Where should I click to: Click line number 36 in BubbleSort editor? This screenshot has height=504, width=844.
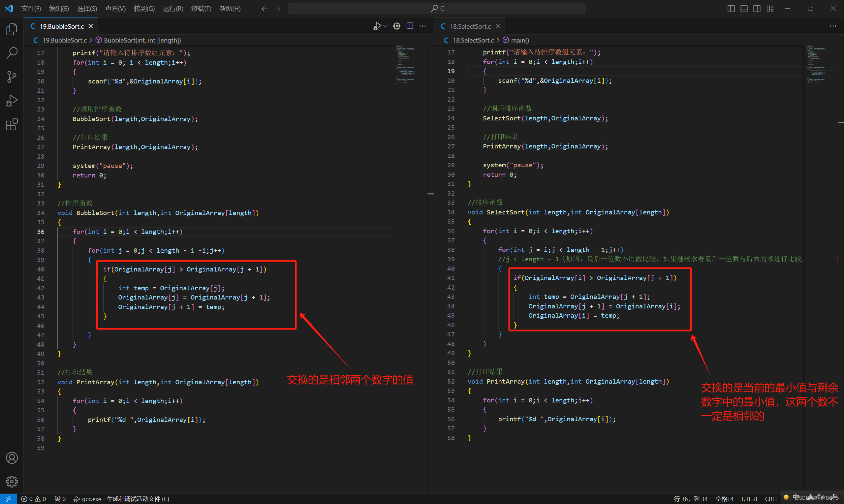pos(41,232)
